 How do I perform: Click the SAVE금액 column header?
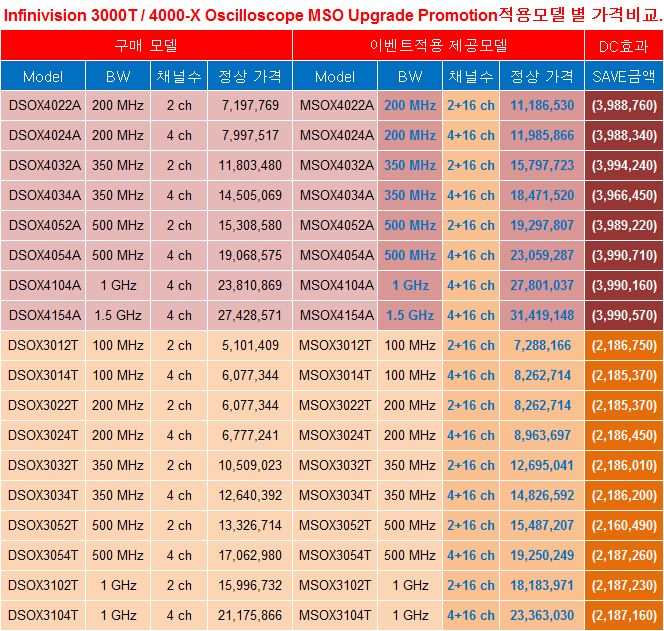pos(624,76)
